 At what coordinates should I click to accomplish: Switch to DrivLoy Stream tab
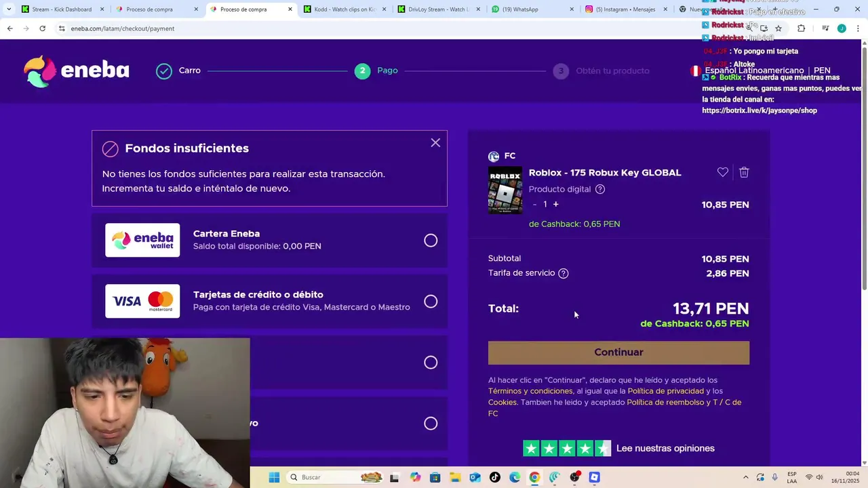(x=437, y=9)
